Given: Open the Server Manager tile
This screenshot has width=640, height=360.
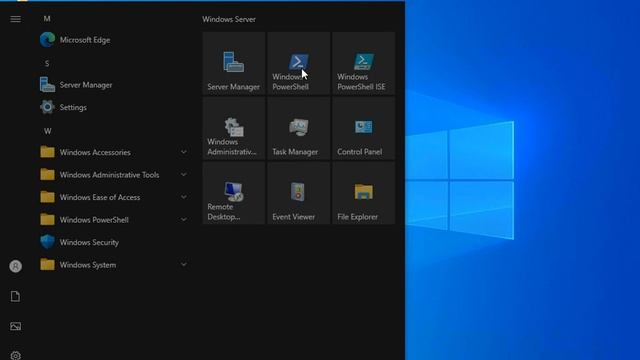Looking at the screenshot, I should click(234, 63).
